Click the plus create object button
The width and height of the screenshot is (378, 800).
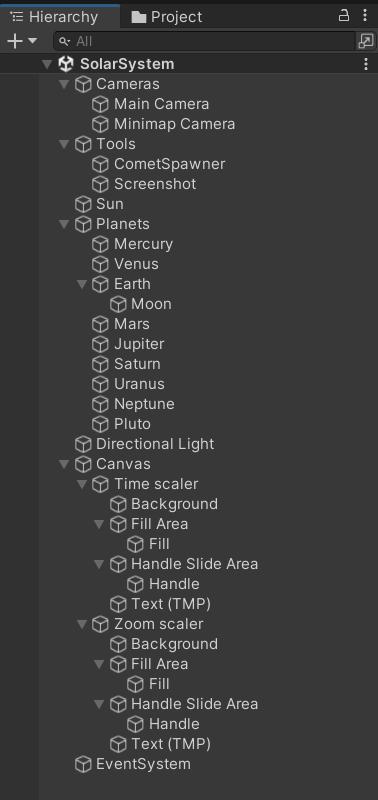coord(15,41)
